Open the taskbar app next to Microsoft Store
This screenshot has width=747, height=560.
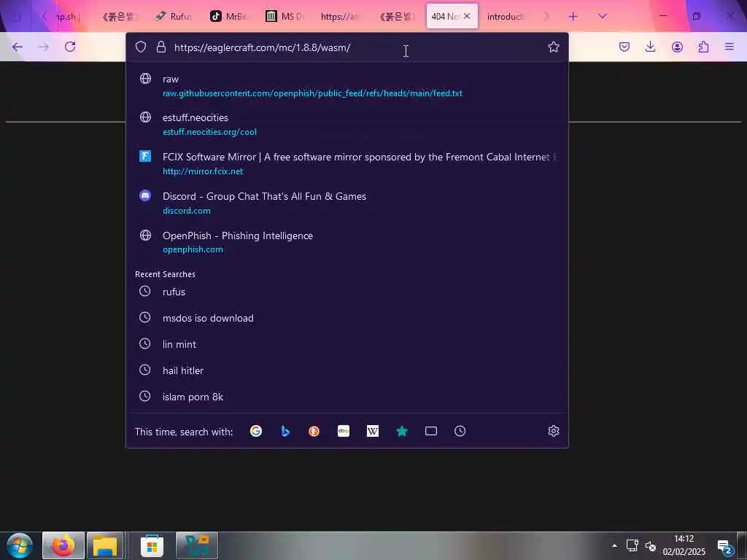tap(197, 545)
